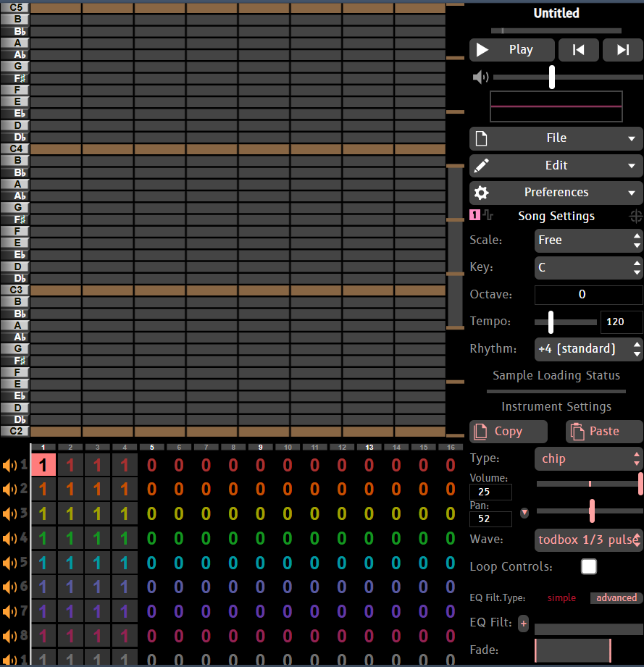This screenshot has height=667, width=644.
Task: Click the Tempo slider
Action: [565, 322]
